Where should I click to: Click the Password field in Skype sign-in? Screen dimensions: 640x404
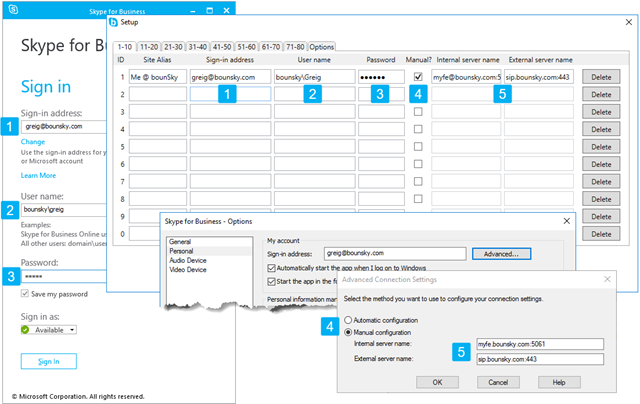tap(64, 276)
